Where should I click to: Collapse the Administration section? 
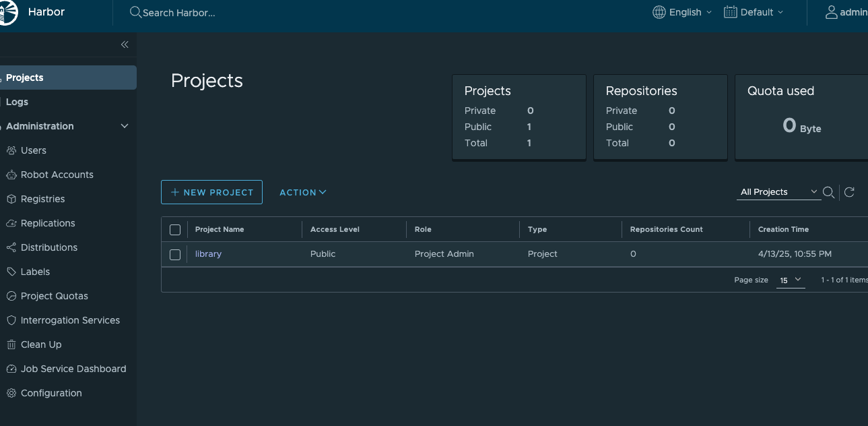pyautogui.click(x=125, y=126)
